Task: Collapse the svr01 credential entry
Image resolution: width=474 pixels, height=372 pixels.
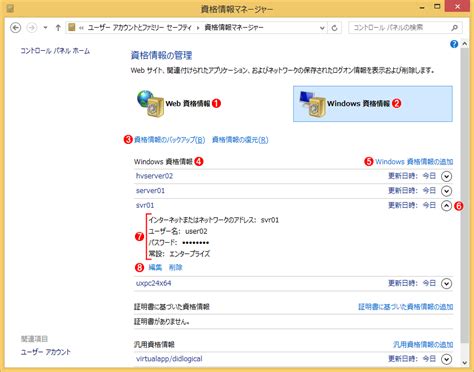Action: (446, 206)
